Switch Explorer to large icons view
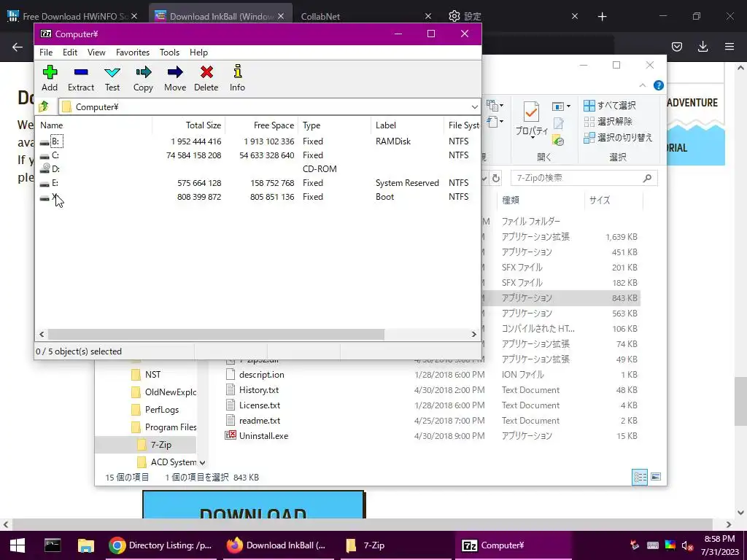 click(x=656, y=477)
